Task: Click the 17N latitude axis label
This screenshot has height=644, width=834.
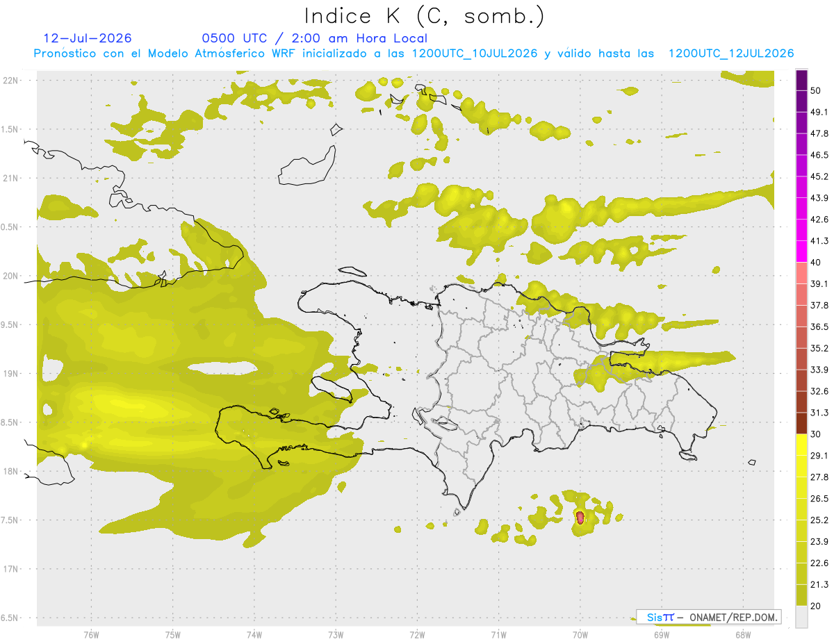Action: (x=12, y=569)
